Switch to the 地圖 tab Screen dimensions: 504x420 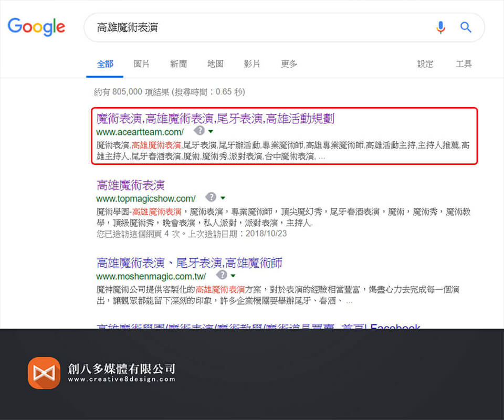[215, 64]
